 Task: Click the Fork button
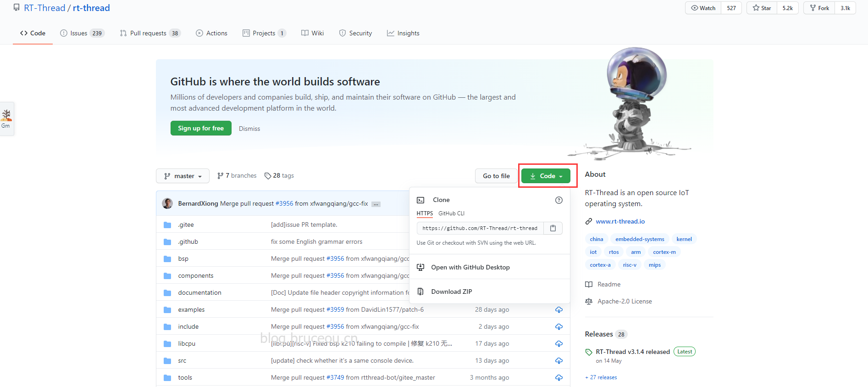point(819,8)
